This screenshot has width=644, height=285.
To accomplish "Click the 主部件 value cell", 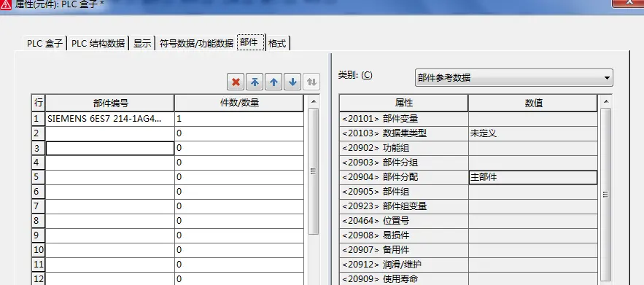I will point(533,177).
